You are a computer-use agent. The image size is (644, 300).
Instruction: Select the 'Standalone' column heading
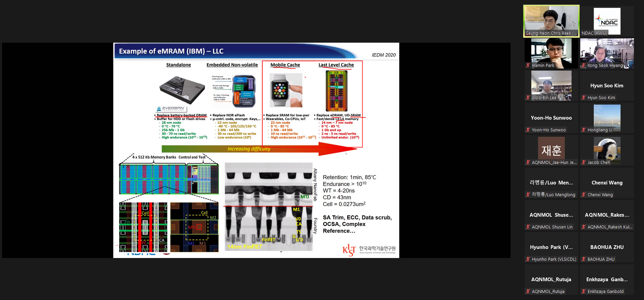[x=178, y=65]
